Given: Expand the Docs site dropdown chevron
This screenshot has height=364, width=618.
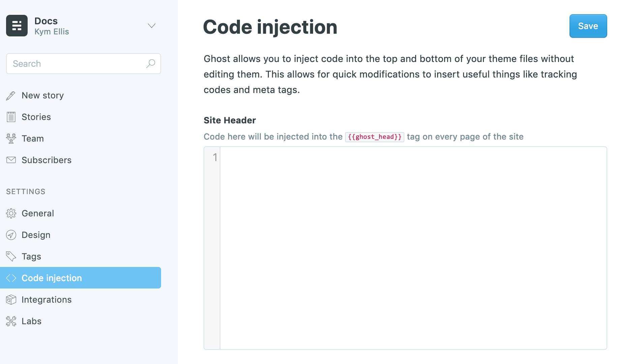Looking at the screenshot, I should click(151, 26).
